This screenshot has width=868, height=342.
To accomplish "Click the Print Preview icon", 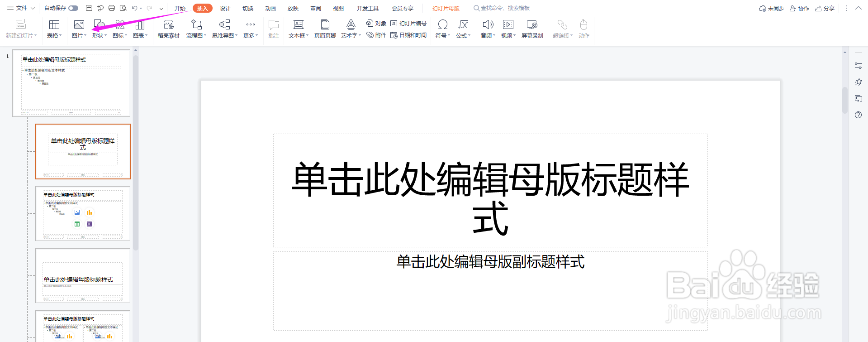I will (x=123, y=8).
